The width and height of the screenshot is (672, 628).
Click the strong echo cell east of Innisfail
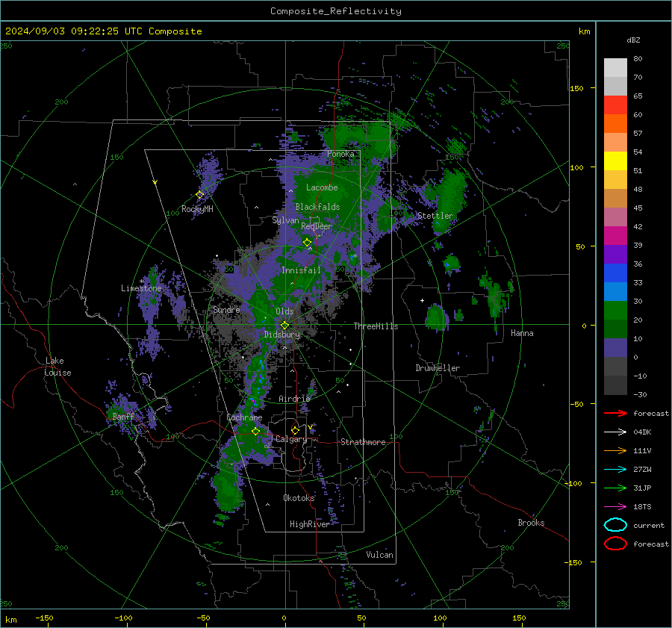(352, 257)
